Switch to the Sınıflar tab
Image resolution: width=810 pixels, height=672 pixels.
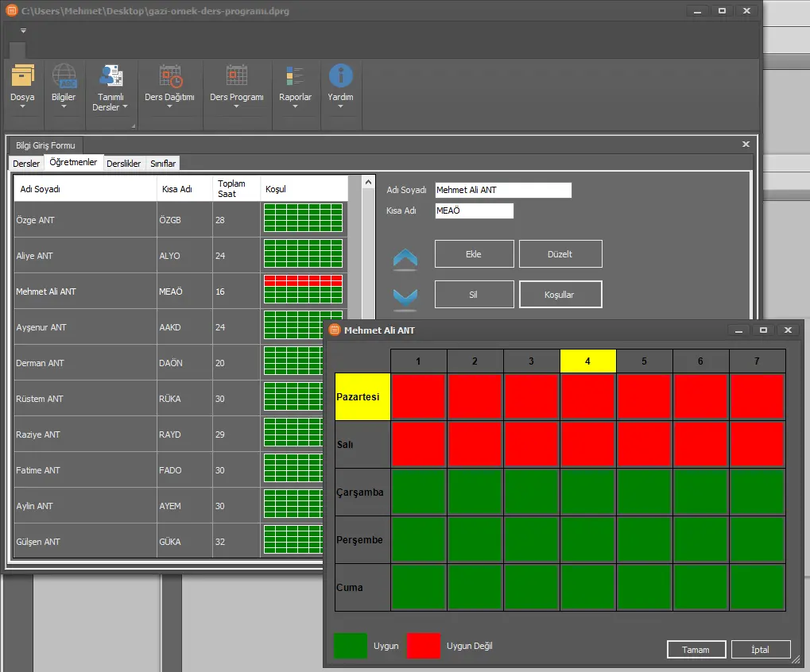(x=163, y=164)
